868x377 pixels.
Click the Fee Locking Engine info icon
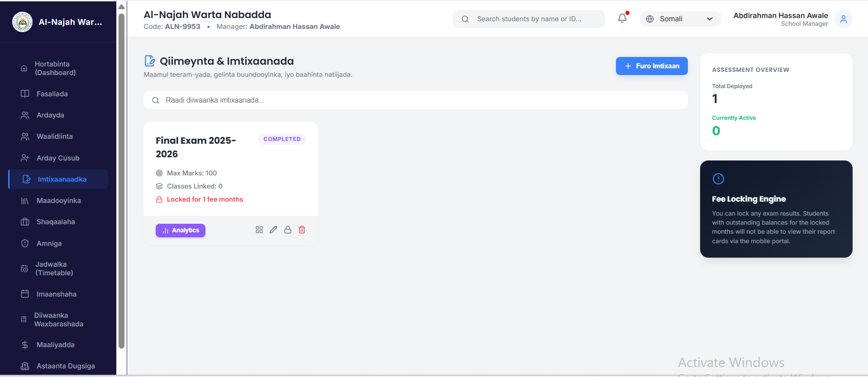pyautogui.click(x=718, y=179)
